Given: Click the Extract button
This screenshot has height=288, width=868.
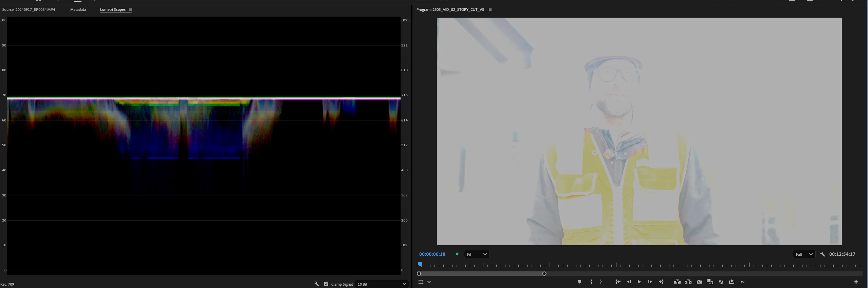Looking at the screenshot, I should (688, 282).
